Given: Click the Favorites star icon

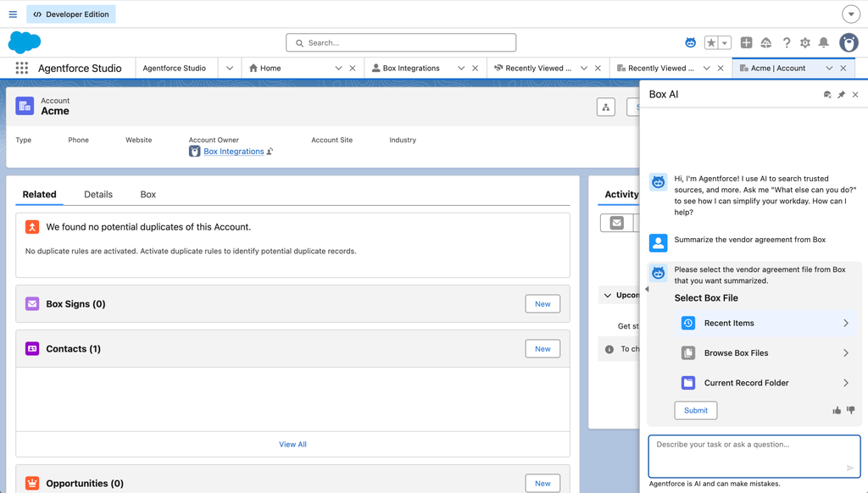Looking at the screenshot, I should click(x=711, y=42).
